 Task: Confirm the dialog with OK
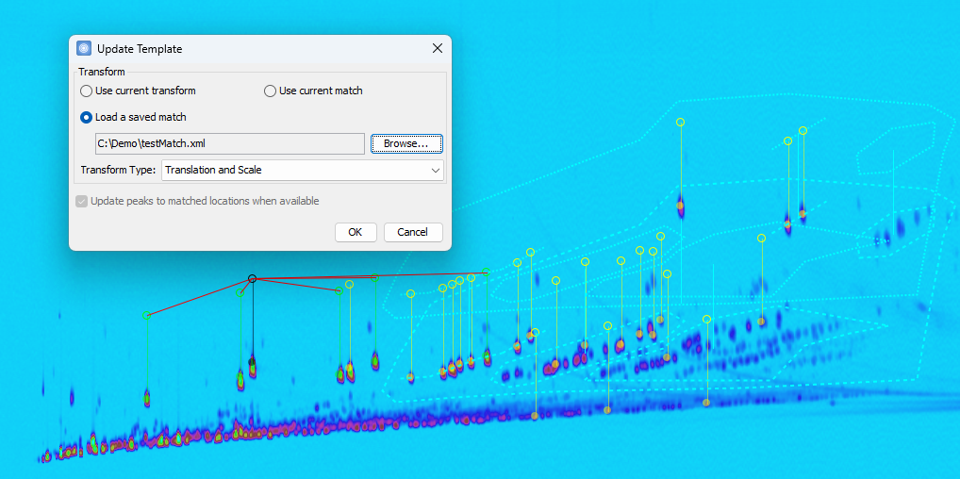354,232
